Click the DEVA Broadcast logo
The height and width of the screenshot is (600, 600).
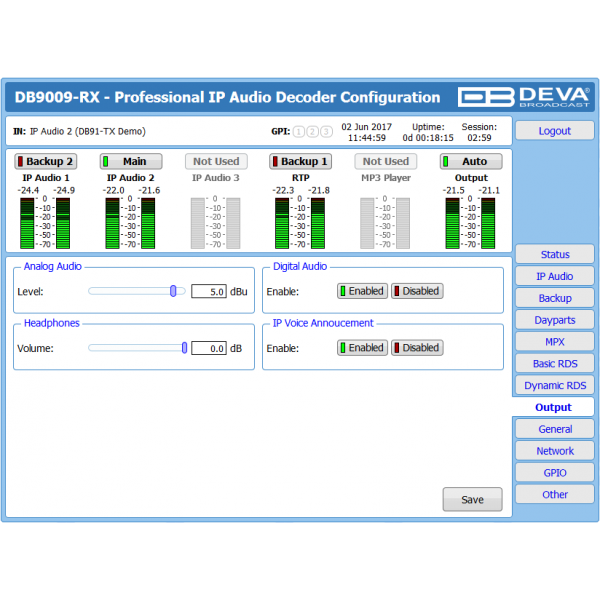click(524, 97)
